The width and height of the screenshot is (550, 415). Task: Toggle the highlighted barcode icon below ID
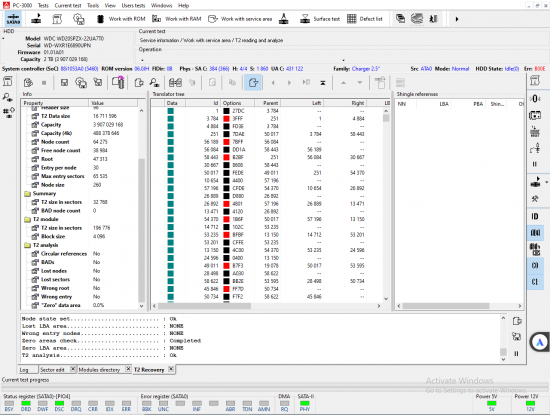tap(535, 233)
